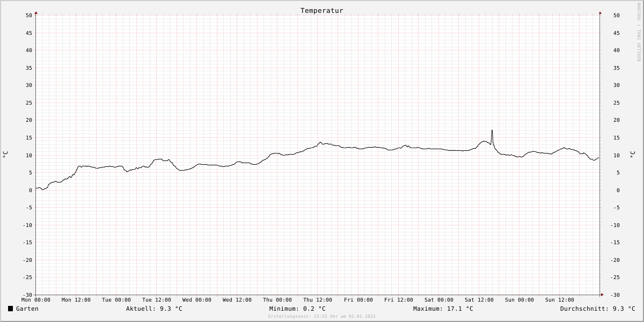This screenshot has width=644, height=322.
Task: Click the 'Temperatur' graph title
Action: tap(321, 10)
